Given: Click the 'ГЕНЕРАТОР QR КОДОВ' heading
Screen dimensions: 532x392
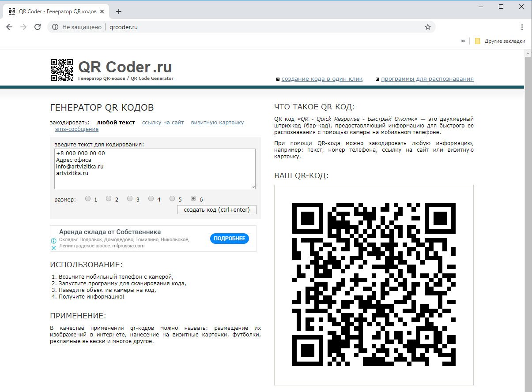Looking at the screenshot, I should tap(102, 108).
